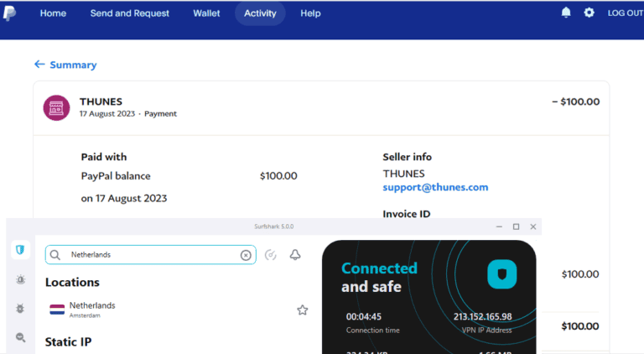
Task: Open PayPal notifications bell
Action: (x=566, y=13)
